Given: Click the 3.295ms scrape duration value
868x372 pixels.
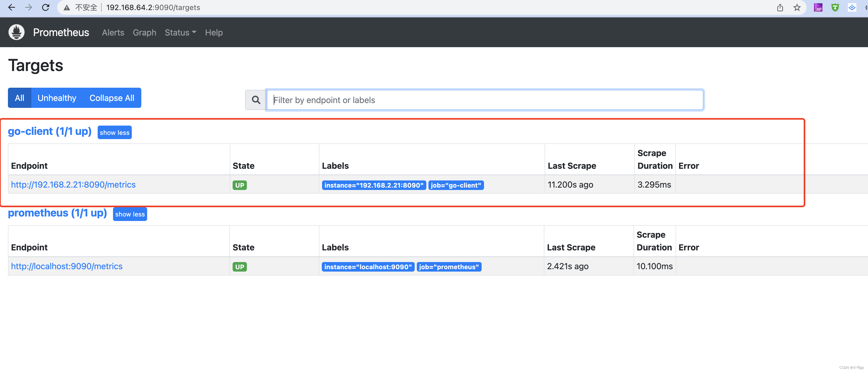Looking at the screenshot, I should [654, 184].
